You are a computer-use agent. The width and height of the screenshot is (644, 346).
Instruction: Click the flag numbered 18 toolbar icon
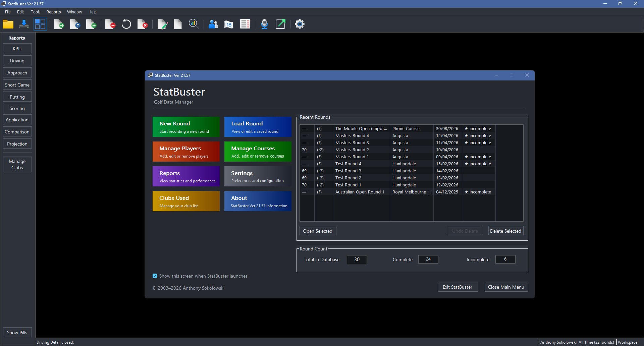click(x=229, y=24)
